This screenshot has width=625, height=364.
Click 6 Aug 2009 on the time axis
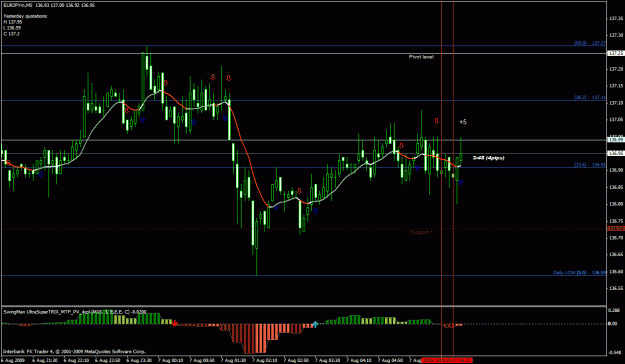click(13, 360)
